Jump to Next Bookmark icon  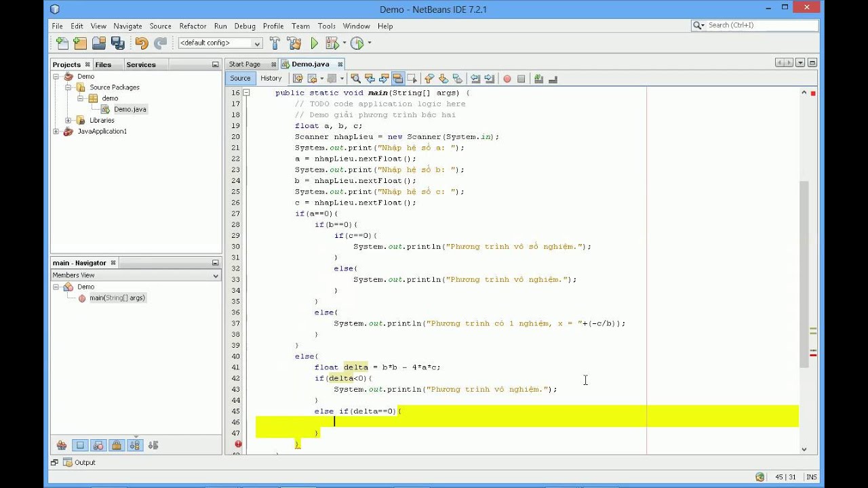pos(443,79)
